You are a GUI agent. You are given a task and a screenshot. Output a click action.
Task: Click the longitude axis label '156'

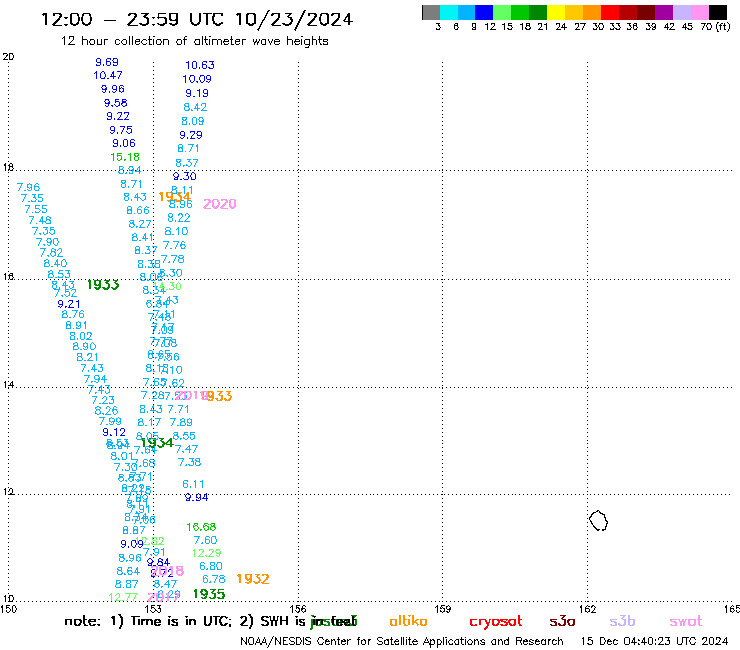298,609
